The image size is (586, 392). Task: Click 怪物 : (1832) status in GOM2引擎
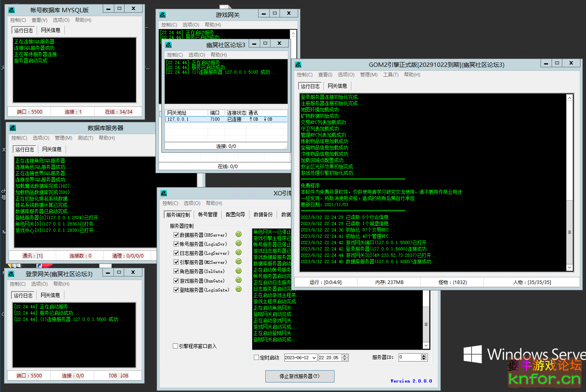click(x=452, y=282)
